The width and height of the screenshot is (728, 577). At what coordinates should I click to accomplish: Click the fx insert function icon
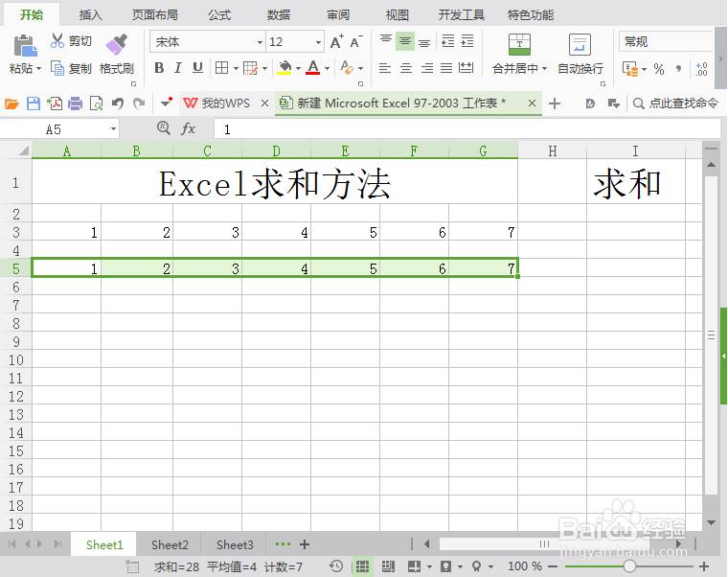pyautogui.click(x=188, y=128)
